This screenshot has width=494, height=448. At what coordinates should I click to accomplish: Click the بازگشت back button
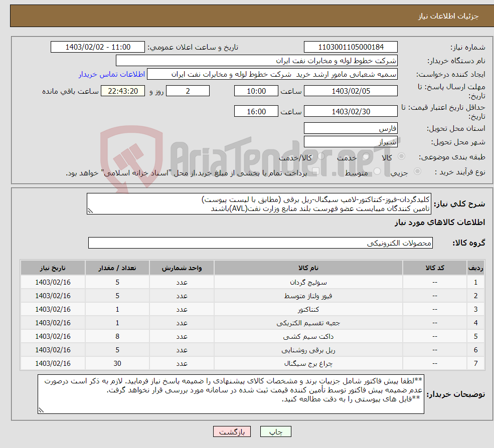pos(232,431)
